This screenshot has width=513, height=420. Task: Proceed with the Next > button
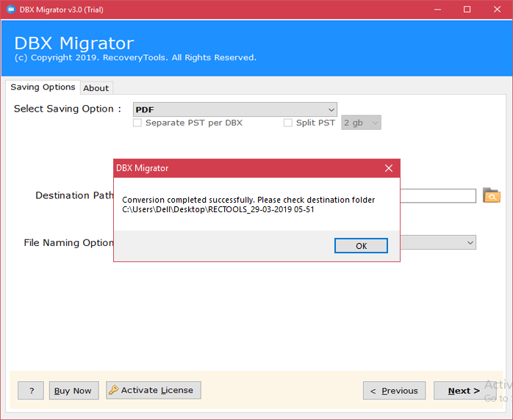pos(464,390)
